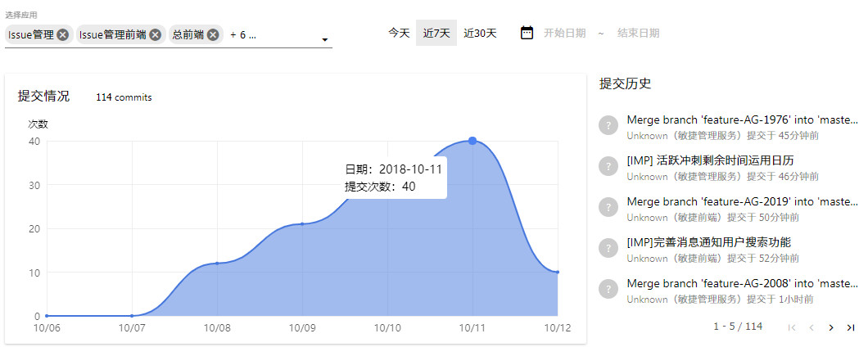Remove the 总前端 chip
The height and width of the screenshot is (356, 868).
click(x=213, y=34)
